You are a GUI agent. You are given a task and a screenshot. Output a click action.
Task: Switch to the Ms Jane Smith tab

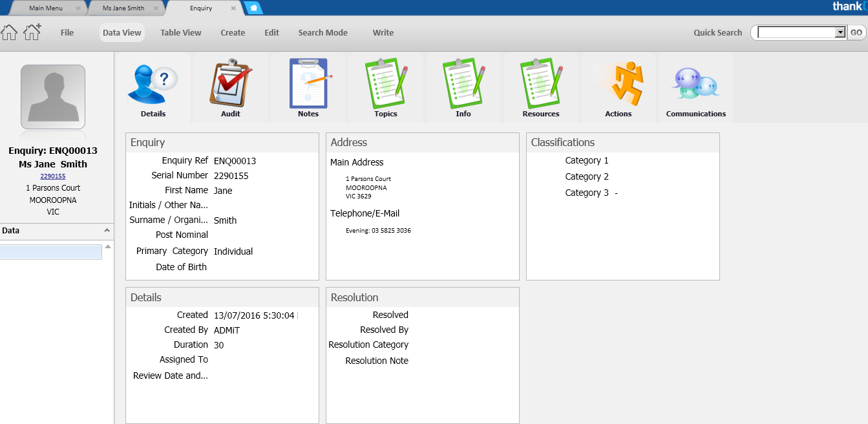(123, 8)
